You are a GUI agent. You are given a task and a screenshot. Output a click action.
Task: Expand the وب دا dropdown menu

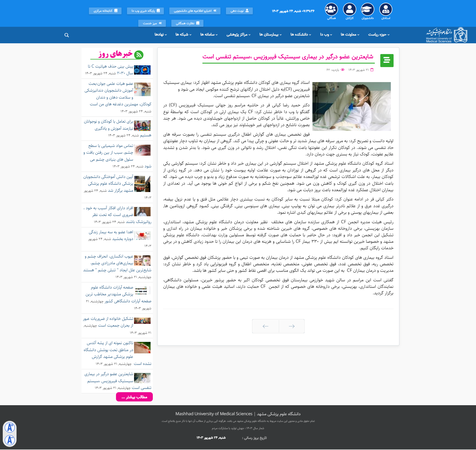tap(326, 35)
